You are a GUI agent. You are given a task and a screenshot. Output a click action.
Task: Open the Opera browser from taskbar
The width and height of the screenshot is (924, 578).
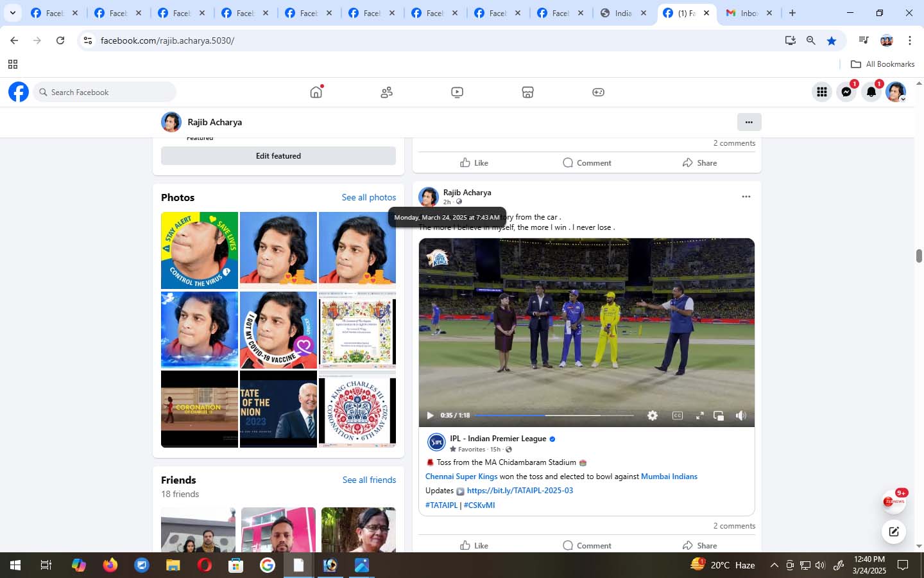pos(205,565)
